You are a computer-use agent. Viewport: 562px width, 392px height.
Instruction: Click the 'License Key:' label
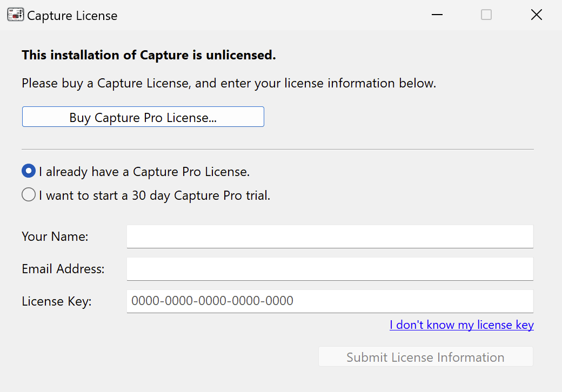click(x=57, y=301)
